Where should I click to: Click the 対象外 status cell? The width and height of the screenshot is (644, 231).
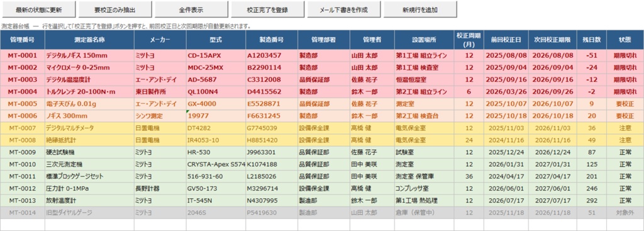click(x=625, y=213)
